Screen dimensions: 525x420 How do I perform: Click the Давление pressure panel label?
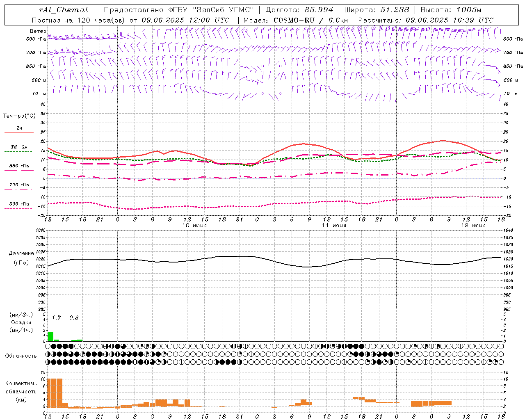pos(21,253)
